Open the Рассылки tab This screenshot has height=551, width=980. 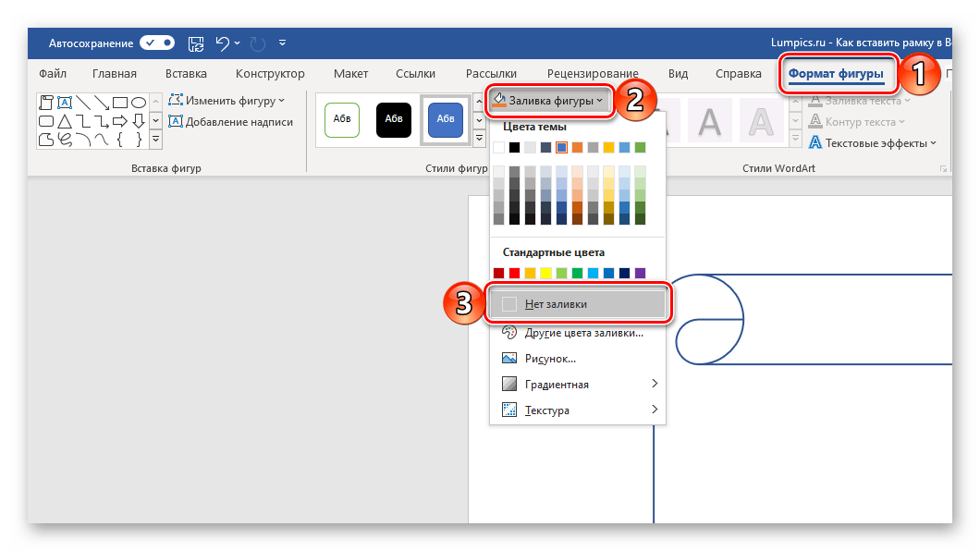click(x=491, y=74)
